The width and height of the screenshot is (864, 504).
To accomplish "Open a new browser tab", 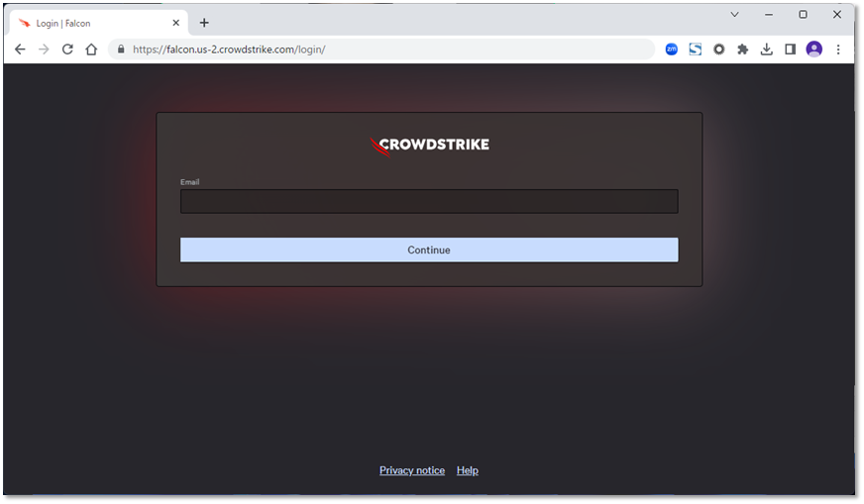I will click(204, 23).
